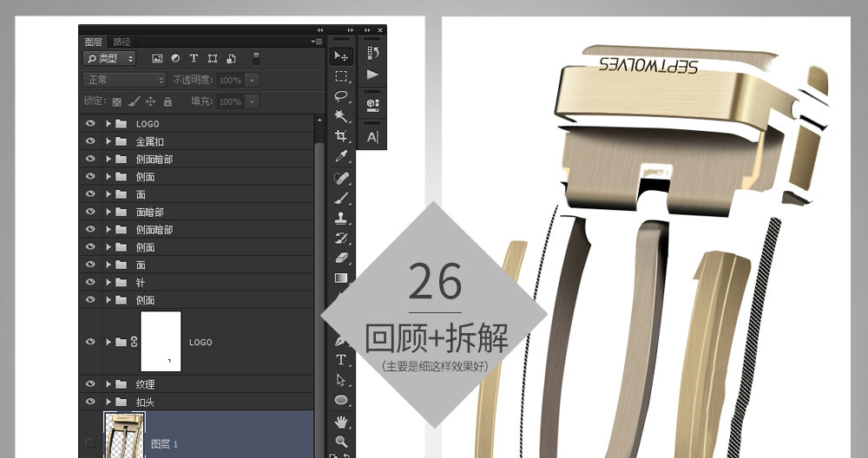The image size is (868, 458).
Task: Select the Zoom magnifier tool
Action: point(341,441)
